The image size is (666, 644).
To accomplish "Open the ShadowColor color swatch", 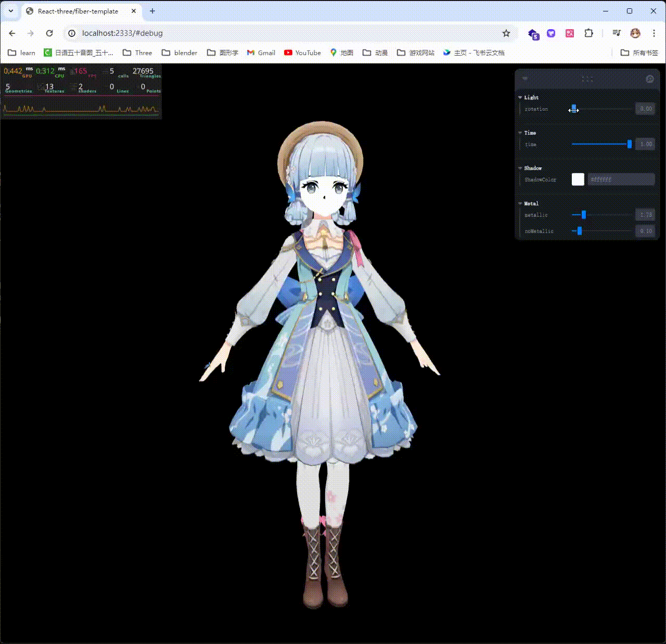I will pos(578,179).
